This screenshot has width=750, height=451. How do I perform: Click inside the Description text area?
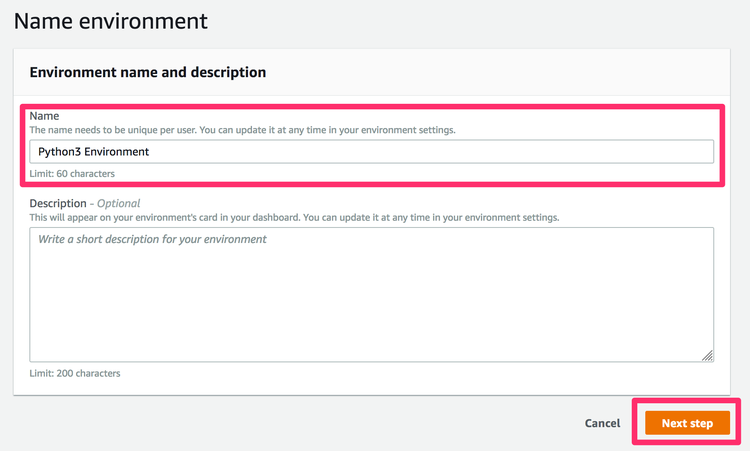click(x=372, y=295)
